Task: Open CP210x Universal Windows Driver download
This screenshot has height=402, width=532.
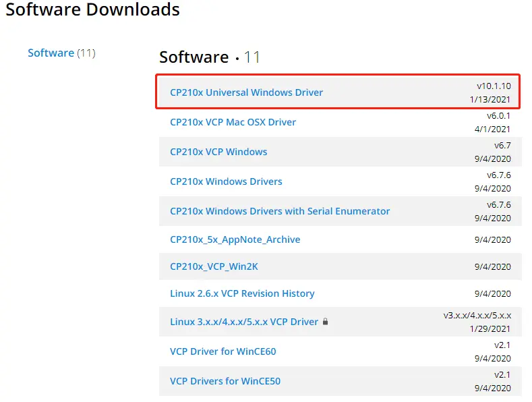Action: click(246, 92)
